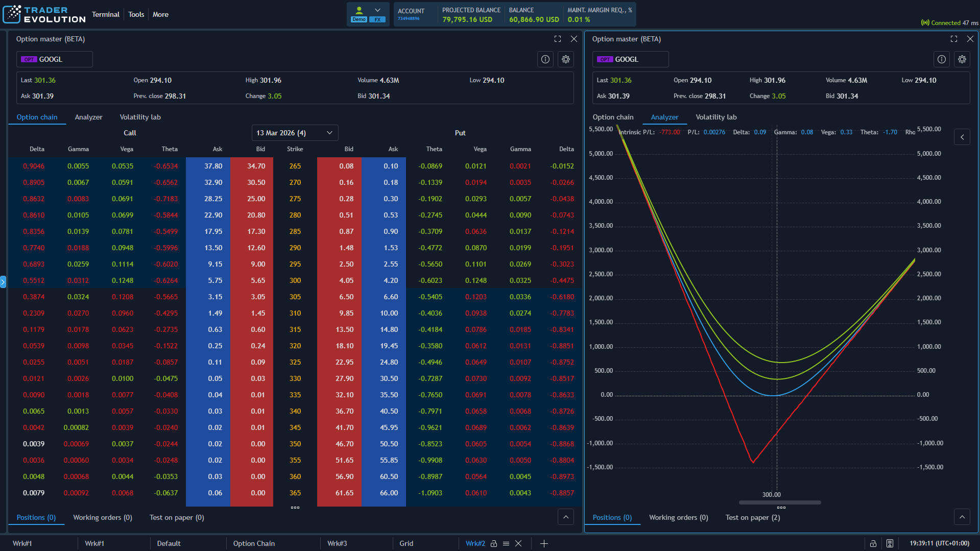Open the 13 Mar 2026 expiration dropdown
Screen dimensions: 980x551
(294, 133)
